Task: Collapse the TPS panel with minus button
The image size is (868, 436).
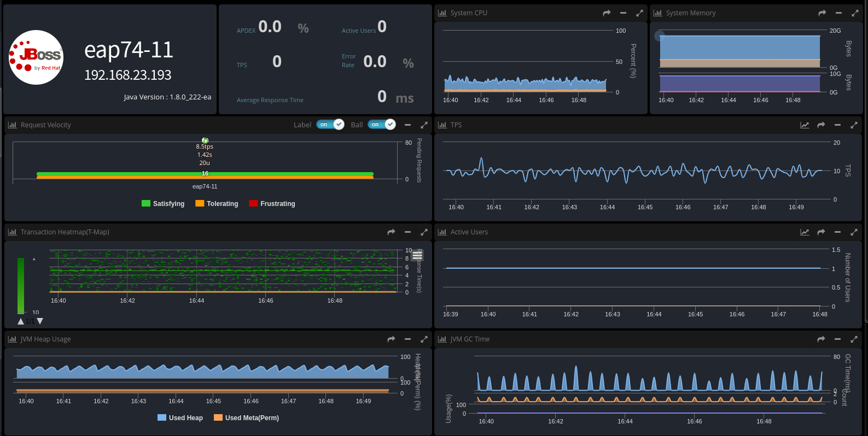Action: tap(837, 125)
